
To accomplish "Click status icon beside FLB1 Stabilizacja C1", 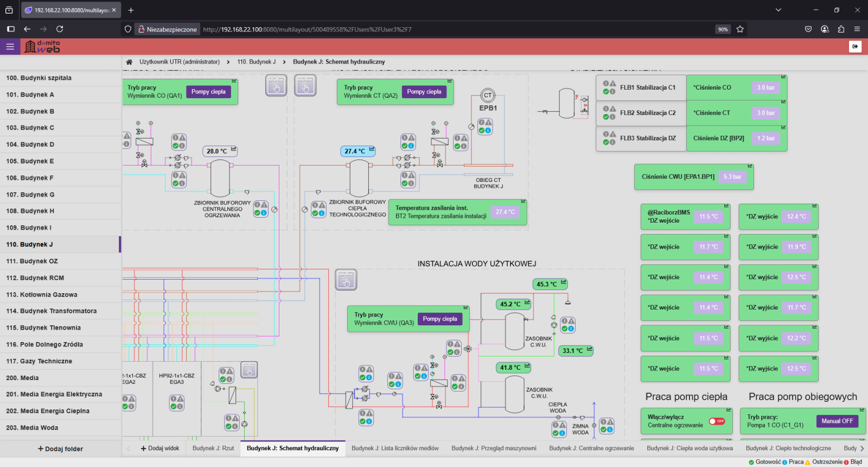I will point(609,87).
